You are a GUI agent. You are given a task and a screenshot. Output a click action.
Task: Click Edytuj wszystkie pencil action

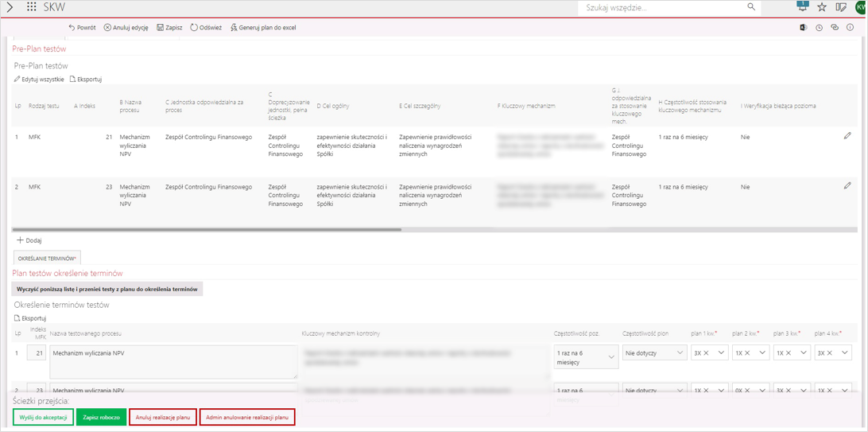39,80
